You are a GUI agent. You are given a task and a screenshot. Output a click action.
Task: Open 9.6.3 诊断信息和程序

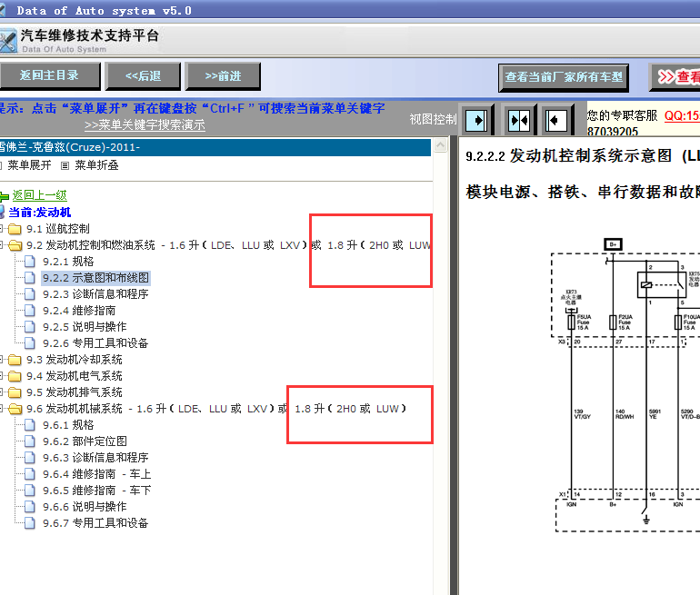pos(95,458)
